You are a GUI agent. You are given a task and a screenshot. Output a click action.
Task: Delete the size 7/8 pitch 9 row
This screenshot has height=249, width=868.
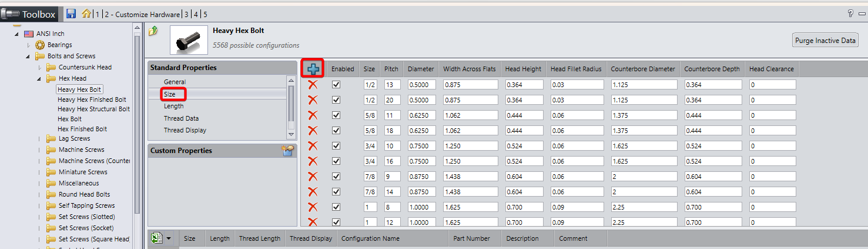coord(313,176)
